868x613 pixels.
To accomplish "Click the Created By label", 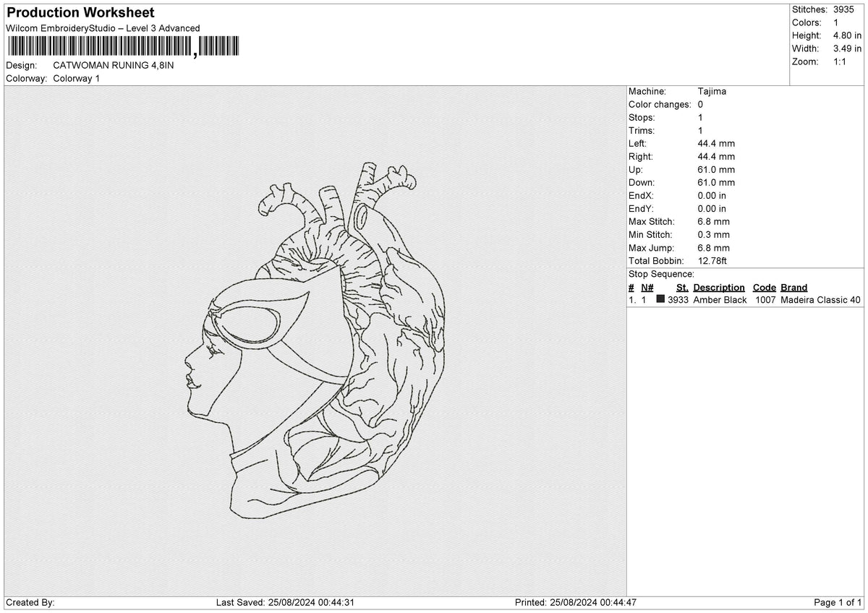I will [x=30, y=603].
